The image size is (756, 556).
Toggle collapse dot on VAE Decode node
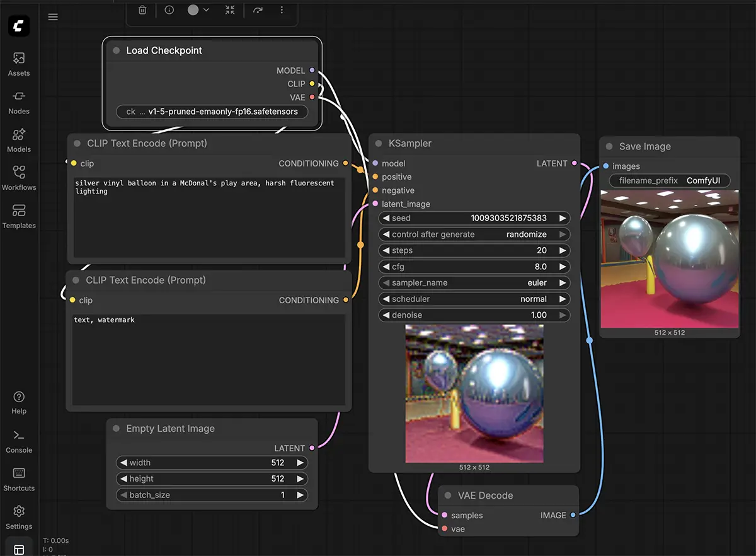448,495
